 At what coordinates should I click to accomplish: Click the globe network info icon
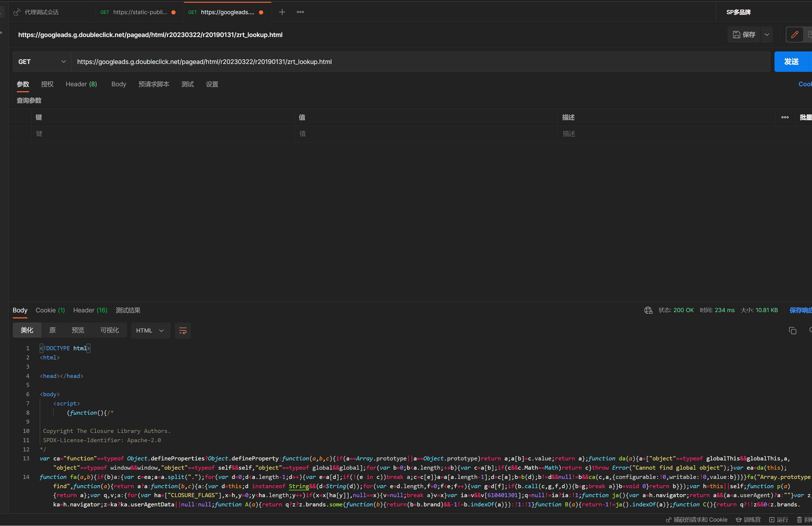[648, 310]
